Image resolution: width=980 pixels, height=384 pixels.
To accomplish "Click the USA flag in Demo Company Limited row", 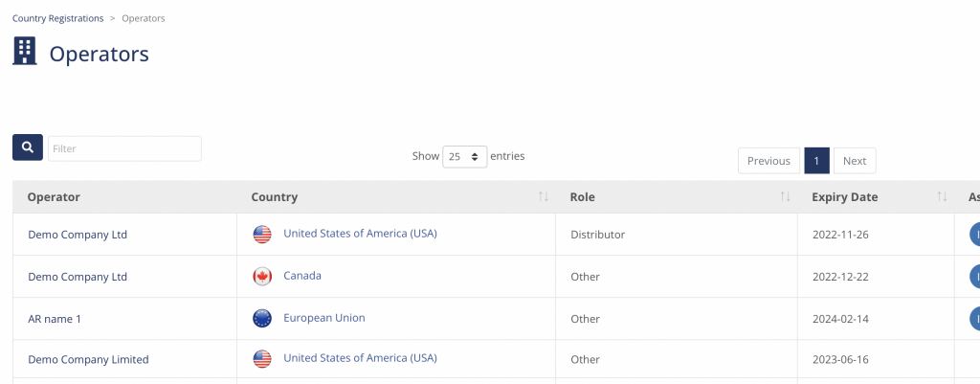I will (x=262, y=359).
